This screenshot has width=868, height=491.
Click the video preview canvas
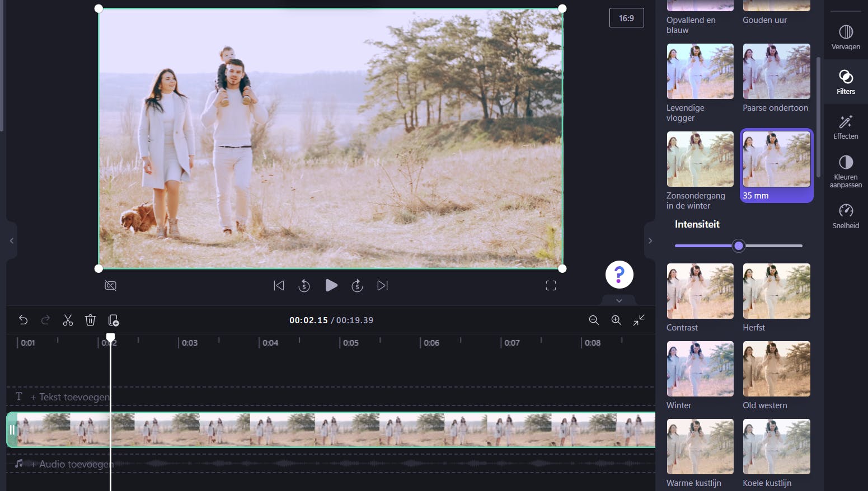pyautogui.click(x=331, y=139)
